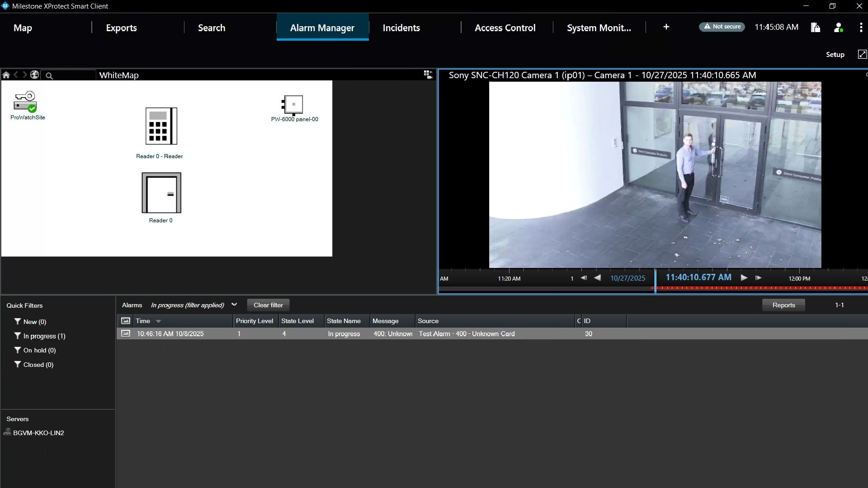Open the evidence lock list icon
868x488 pixels.
[x=815, y=28]
